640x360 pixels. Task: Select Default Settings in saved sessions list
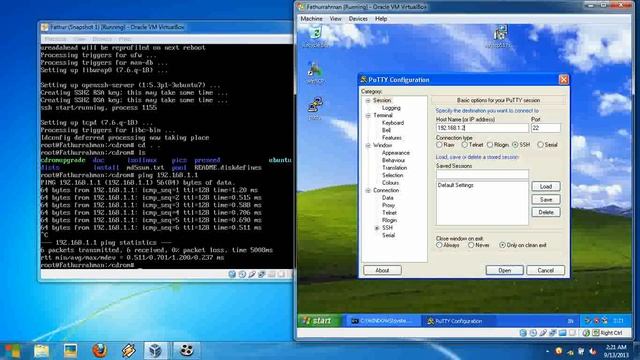point(456,185)
